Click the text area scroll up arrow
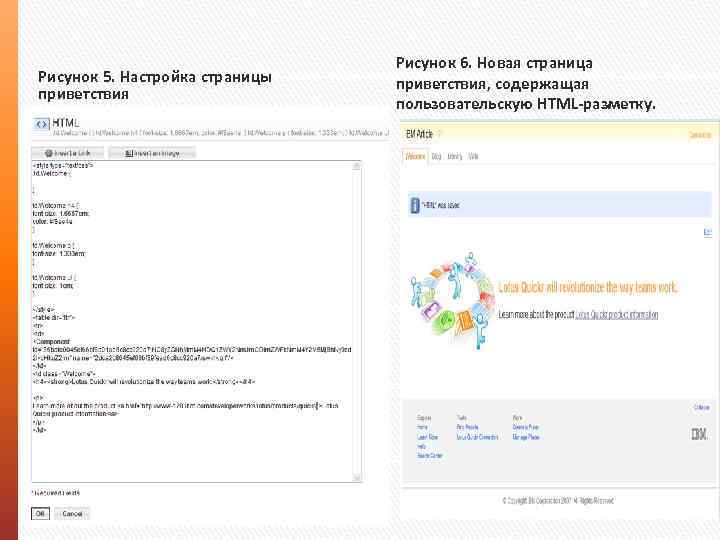The width and height of the screenshot is (720, 540). (x=357, y=166)
